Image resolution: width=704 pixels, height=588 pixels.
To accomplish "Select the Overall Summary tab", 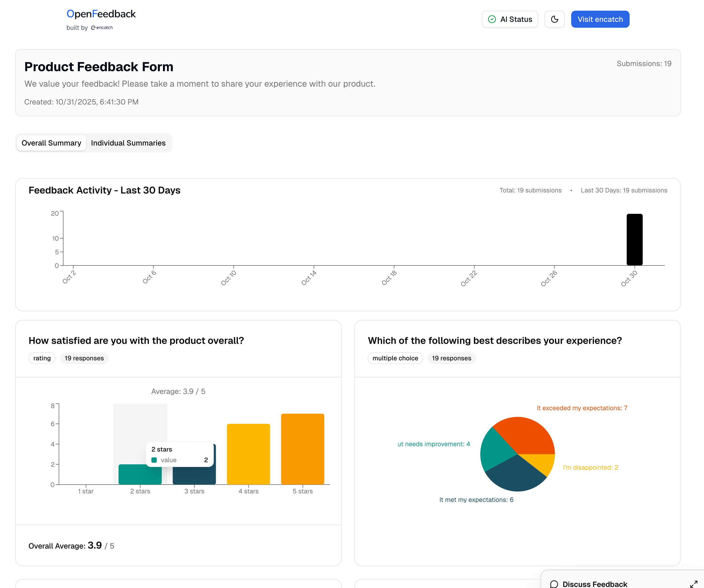I will (51, 143).
